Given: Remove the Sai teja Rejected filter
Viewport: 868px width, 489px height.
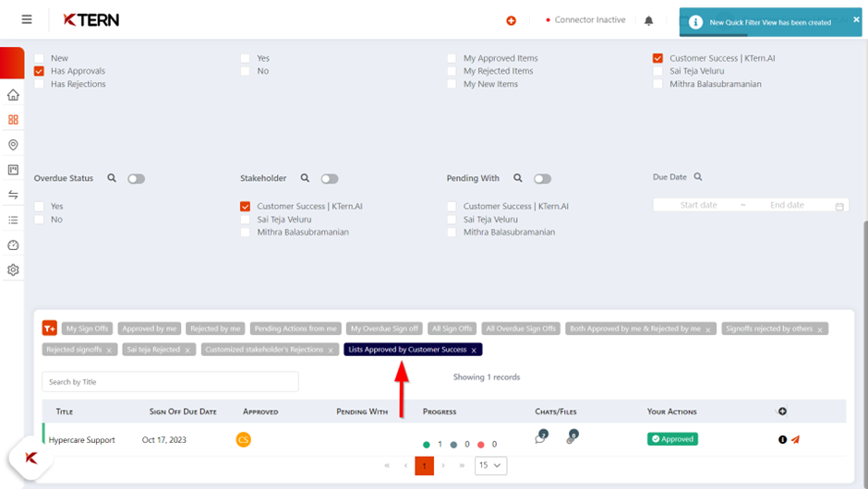Looking at the screenshot, I should (187, 351).
